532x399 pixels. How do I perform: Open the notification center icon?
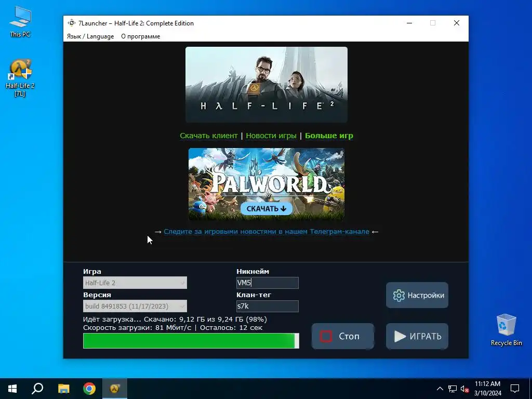tap(515, 389)
